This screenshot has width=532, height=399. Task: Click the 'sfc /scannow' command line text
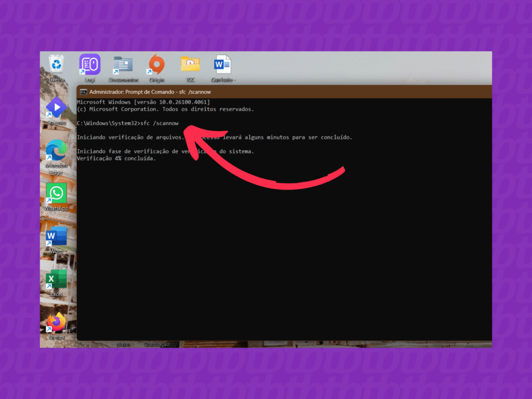point(159,123)
